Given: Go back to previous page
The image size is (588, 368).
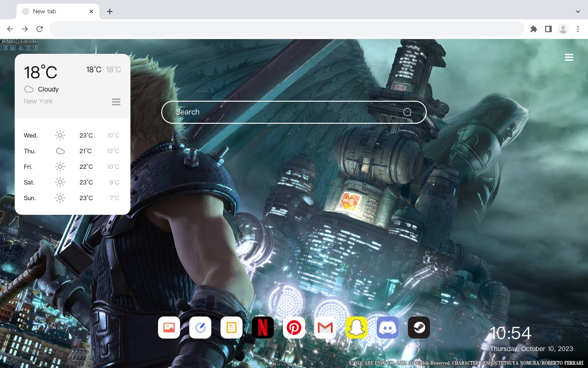Looking at the screenshot, I should tap(10, 29).
